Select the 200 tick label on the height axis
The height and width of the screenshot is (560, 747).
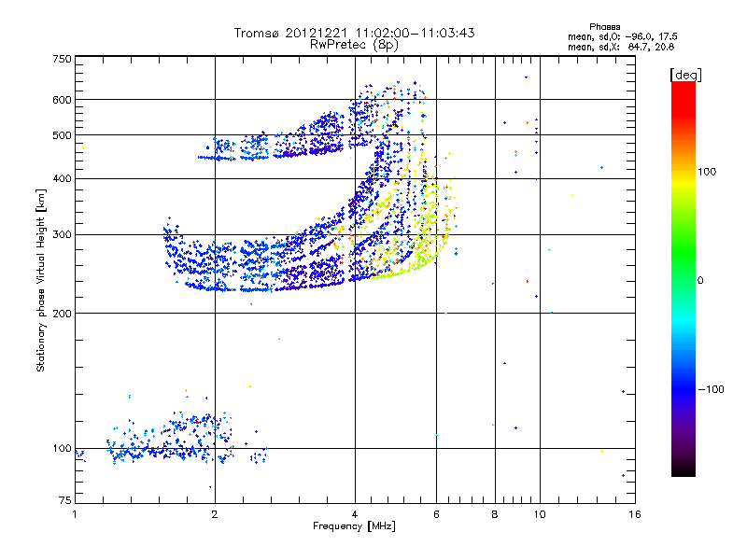62,313
